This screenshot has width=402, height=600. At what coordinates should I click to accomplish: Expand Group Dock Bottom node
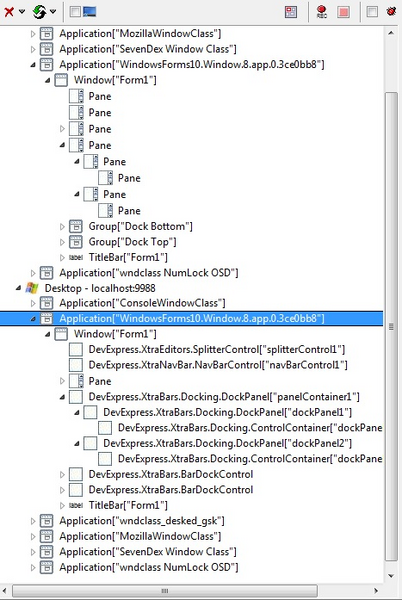click(62, 227)
